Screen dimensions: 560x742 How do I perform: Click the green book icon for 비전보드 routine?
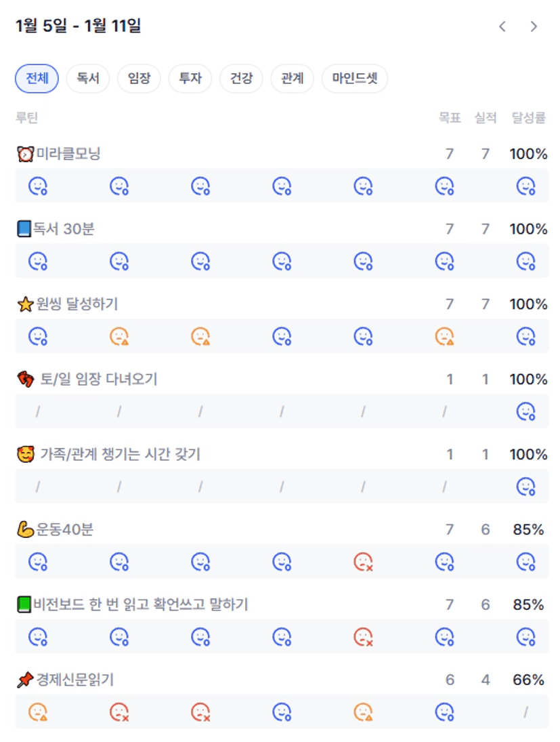24,604
